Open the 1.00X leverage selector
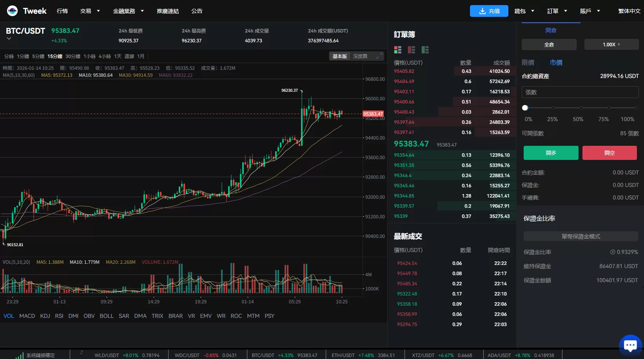The width and height of the screenshot is (644, 359). 611,44
